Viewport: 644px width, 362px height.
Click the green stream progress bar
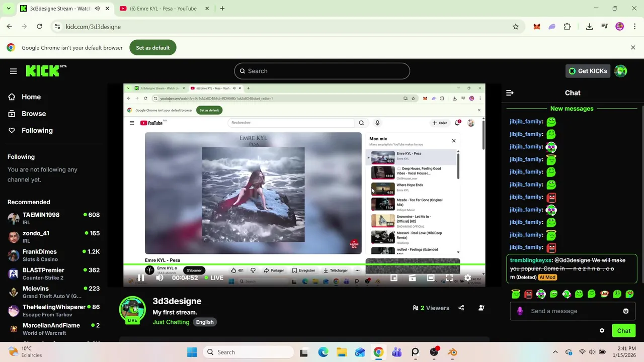click(304, 264)
